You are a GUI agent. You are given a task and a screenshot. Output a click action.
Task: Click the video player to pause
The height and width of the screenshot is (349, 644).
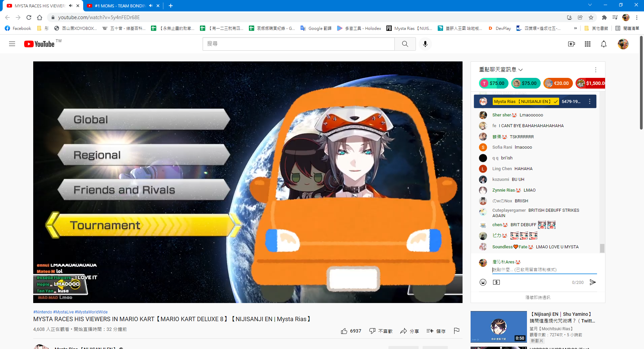pyautogui.click(x=248, y=182)
